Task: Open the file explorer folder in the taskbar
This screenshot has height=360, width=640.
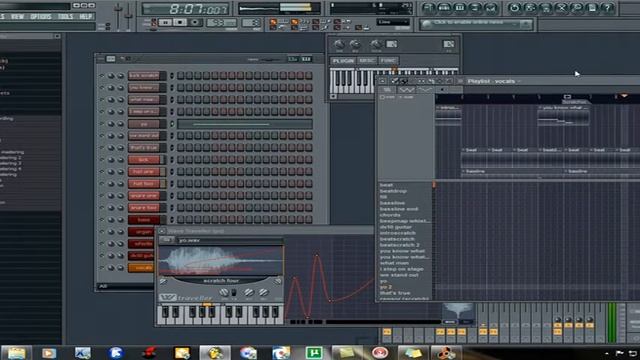Action: pos(16,353)
